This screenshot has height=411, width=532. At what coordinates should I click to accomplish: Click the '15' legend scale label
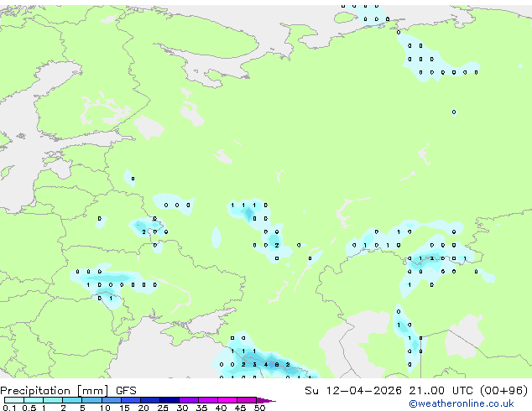click(x=124, y=408)
